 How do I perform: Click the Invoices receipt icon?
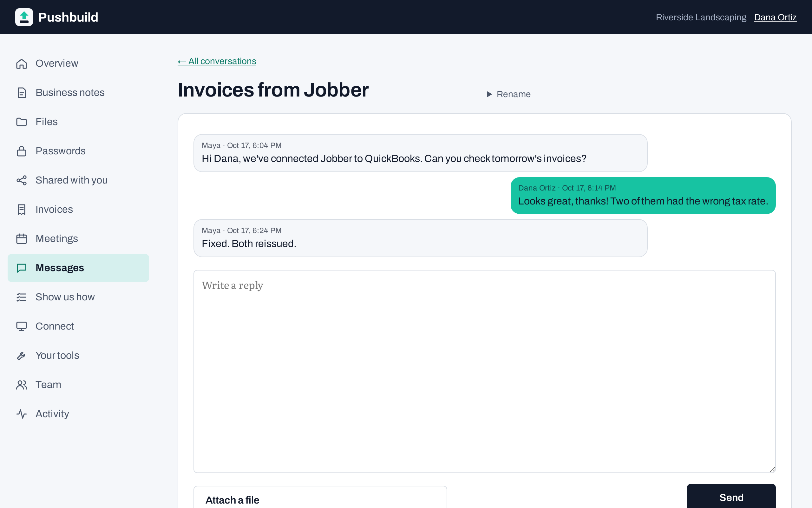click(22, 210)
